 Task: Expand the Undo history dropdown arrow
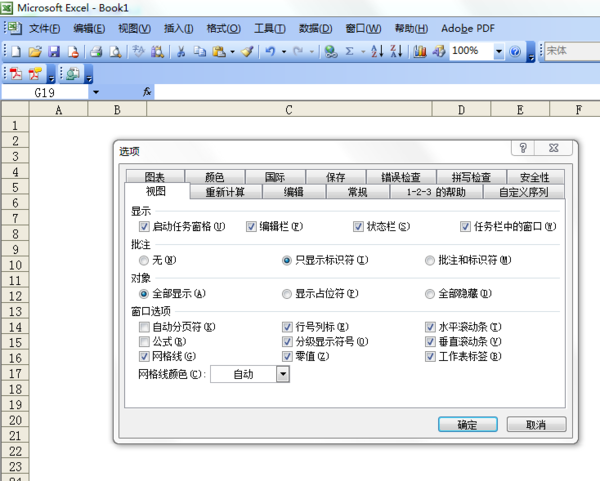[284, 51]
